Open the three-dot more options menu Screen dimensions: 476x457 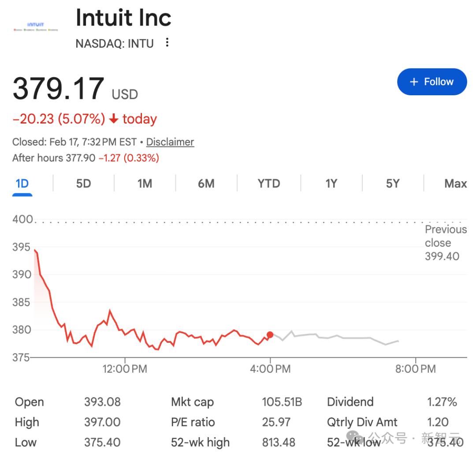[167, 42]
